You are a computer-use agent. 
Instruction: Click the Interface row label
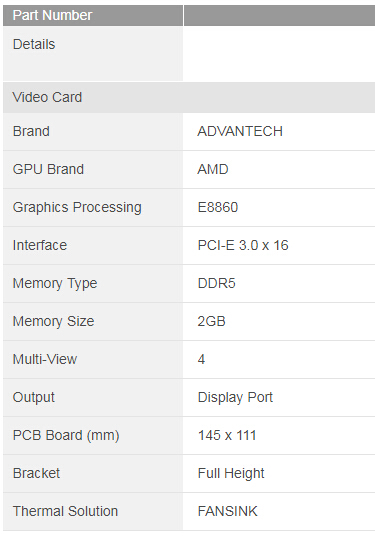[x=40, y=245]
